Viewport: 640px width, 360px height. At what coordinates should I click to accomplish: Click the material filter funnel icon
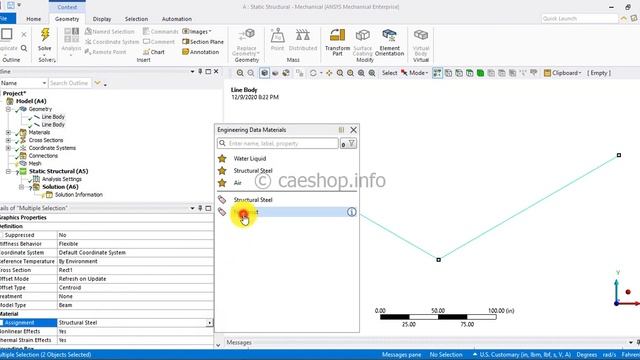351,143
